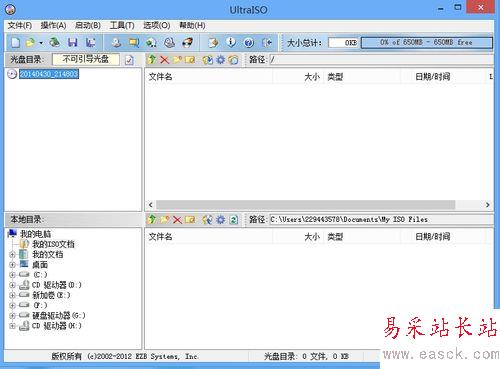Click the Save As toolbar icon
This screenshot has width=500, height=369.
[90, 42]
